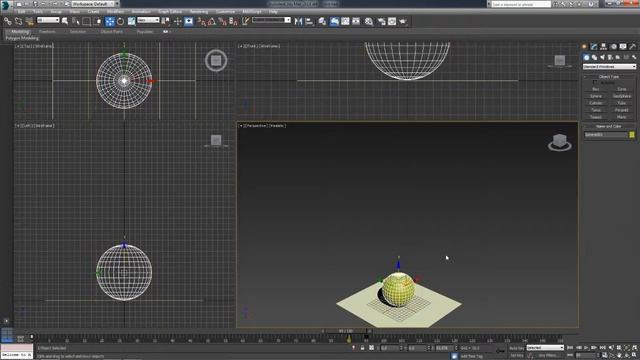Image resolution: width=640 pixels, height=360 pixels.
Task: Toggle the Keyboard Shortcut Override icon
Action: [189, 21]
